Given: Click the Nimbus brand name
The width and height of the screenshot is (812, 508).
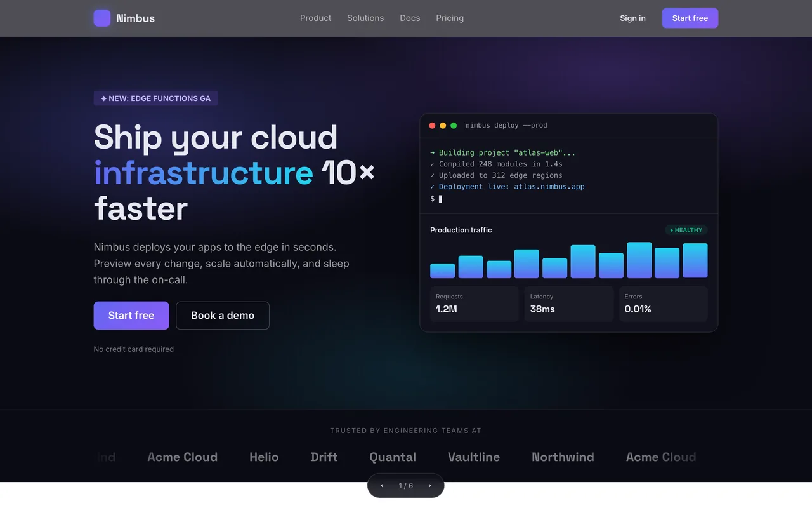Looking at the screenshot, I should (135, 18).
